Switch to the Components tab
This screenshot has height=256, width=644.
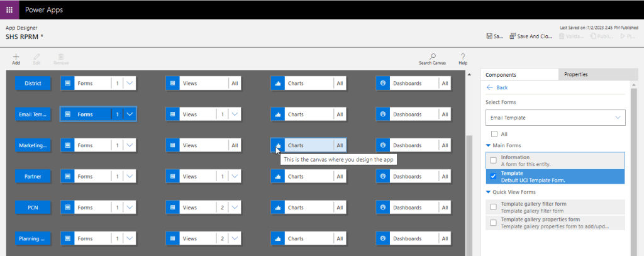(501, 74)
